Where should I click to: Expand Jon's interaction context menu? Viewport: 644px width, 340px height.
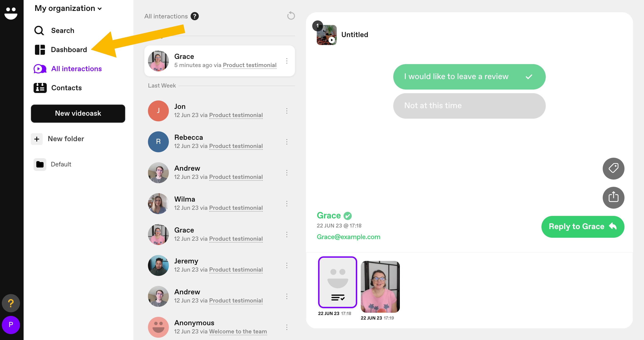[x=288, y=111]
